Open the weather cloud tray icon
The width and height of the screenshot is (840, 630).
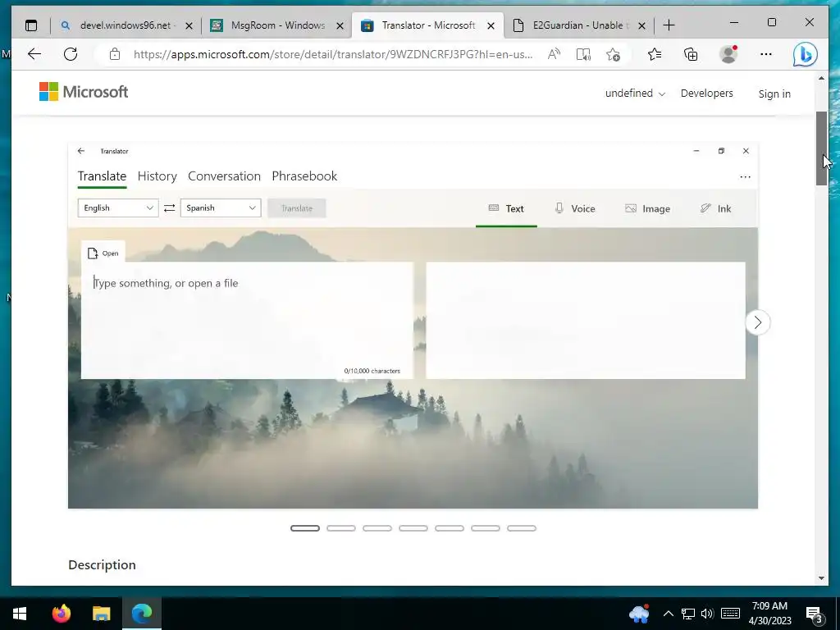click(639, 614)
